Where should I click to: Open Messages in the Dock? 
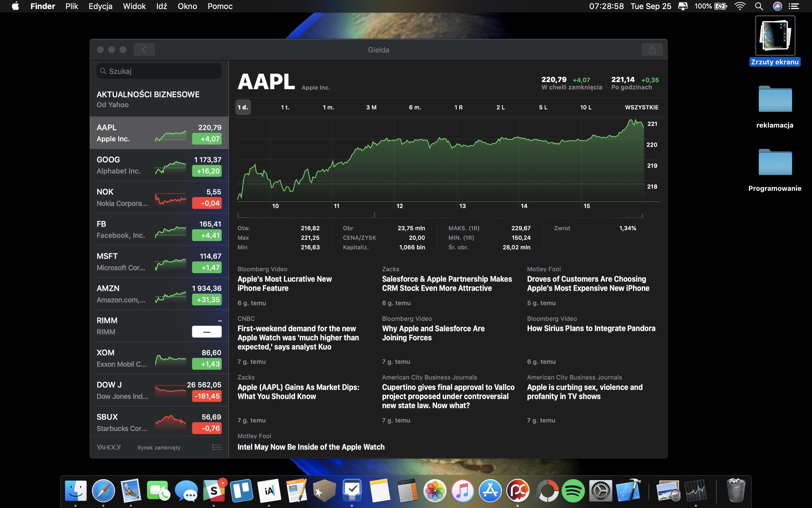(186, 491)
